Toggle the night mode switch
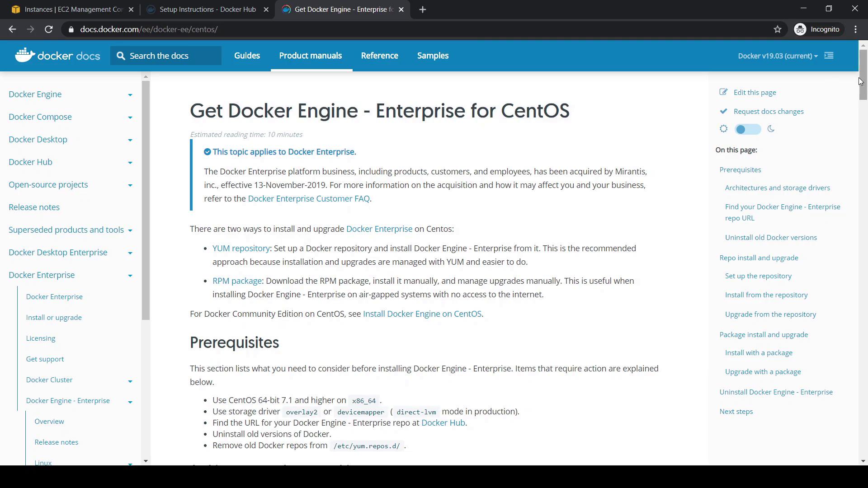The image size is (868, 488). [747, 129]
